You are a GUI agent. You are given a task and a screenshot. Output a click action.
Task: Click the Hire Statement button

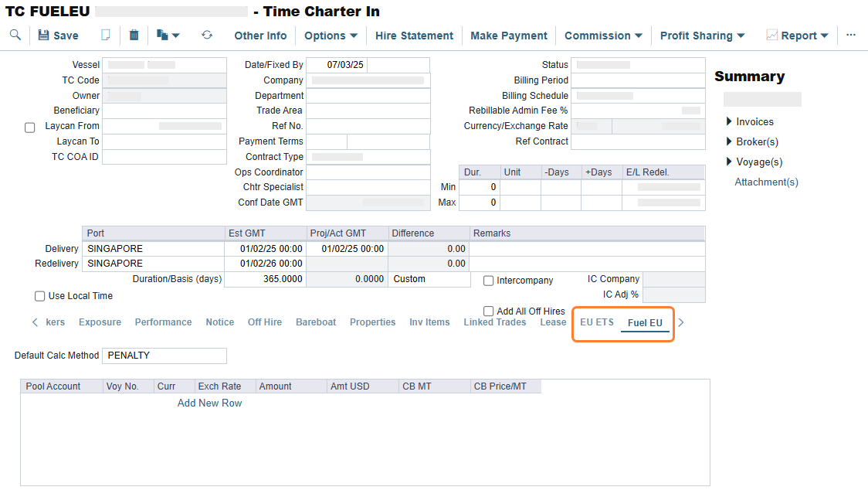(414, 36)
